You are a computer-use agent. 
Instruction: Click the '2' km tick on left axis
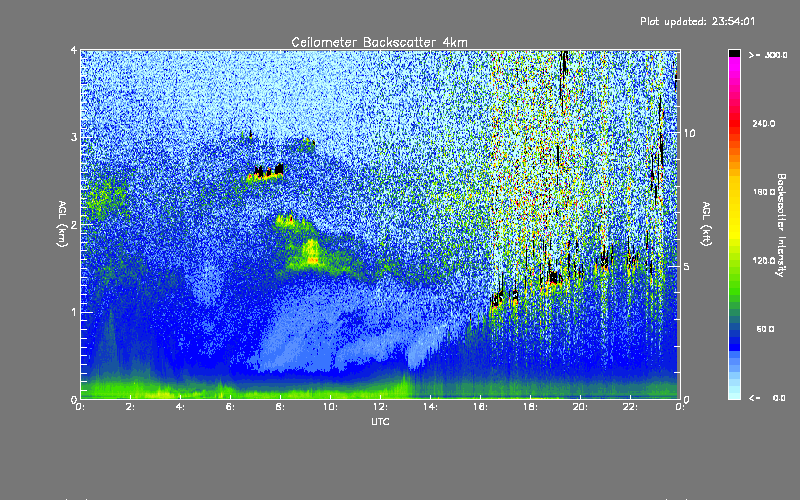click(74, 224)
